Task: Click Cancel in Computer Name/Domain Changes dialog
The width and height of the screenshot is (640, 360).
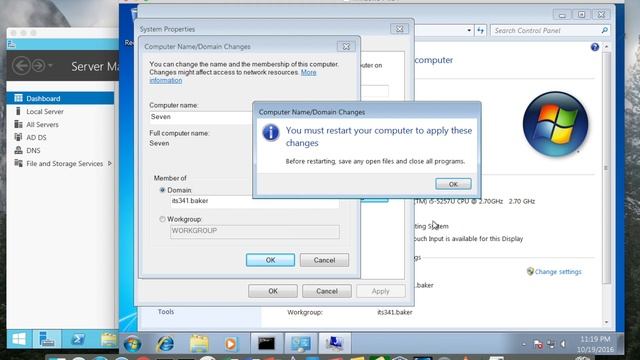Action: (324, 260)
